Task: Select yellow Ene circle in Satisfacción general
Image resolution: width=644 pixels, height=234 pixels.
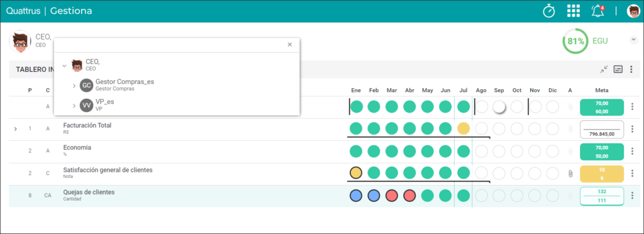Action: (x=356, y=172)
